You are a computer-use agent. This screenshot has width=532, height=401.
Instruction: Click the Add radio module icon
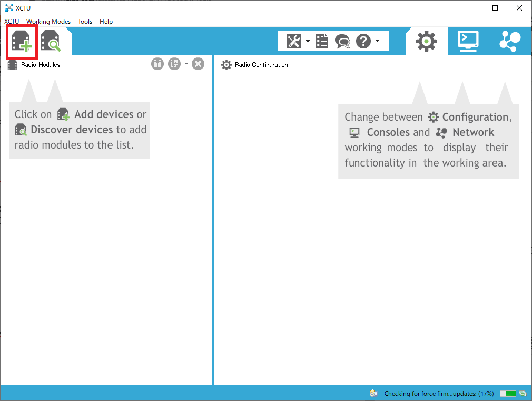[x=22, y=42]
